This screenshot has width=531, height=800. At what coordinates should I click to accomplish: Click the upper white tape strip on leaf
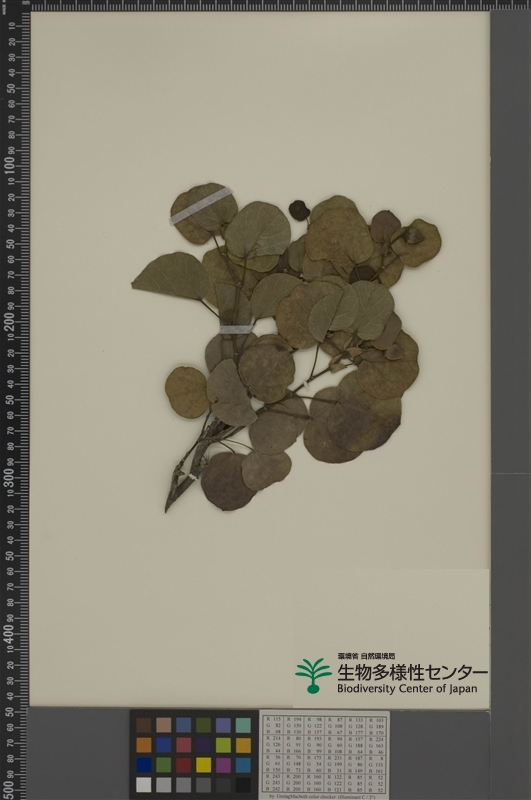coord(201,206)
